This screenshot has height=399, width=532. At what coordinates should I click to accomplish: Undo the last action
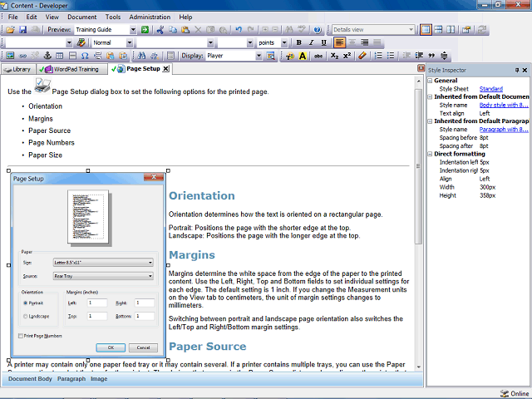[239, 30]
